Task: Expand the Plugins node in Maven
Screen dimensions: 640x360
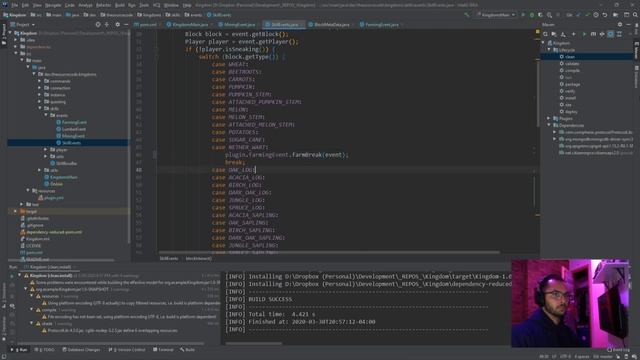Action: coord(549,118)
